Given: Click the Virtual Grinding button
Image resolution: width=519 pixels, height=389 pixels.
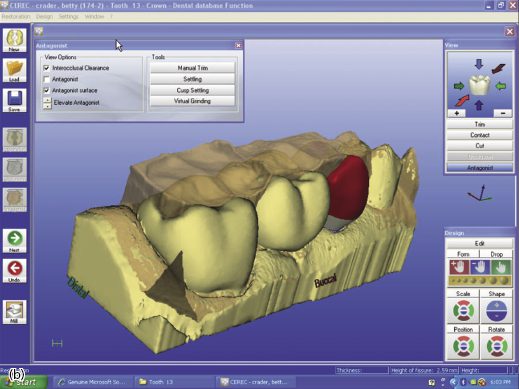Looking at the screenshot, I should pos(192,101).
